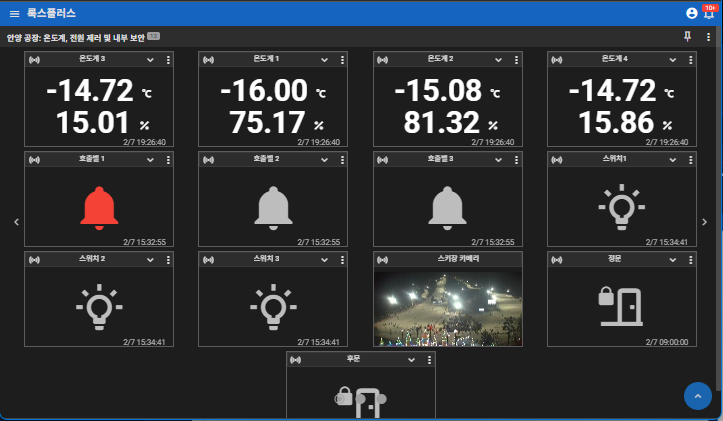
Task: Click the blue scroll-to-top button
Action: pyautogui.click(x=697, y=396)
